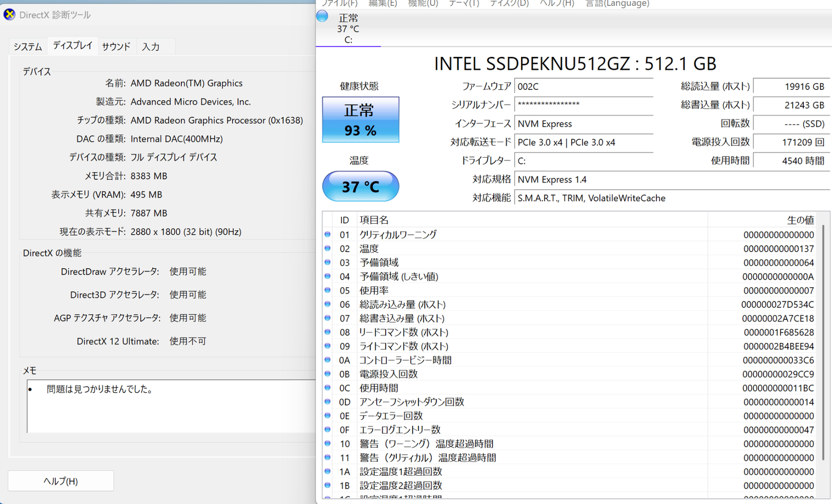Click status icon of row 01 クリティカルワーニング
The image size is (832, 504).
point(328,235)
